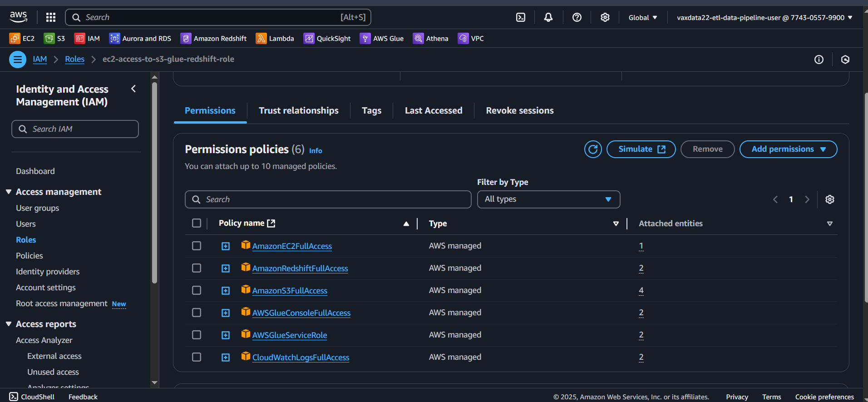Click the sidebar vertical scrollbar thumb
The height and width of the screenshot is (402, 868).
[x=154, y=183]
